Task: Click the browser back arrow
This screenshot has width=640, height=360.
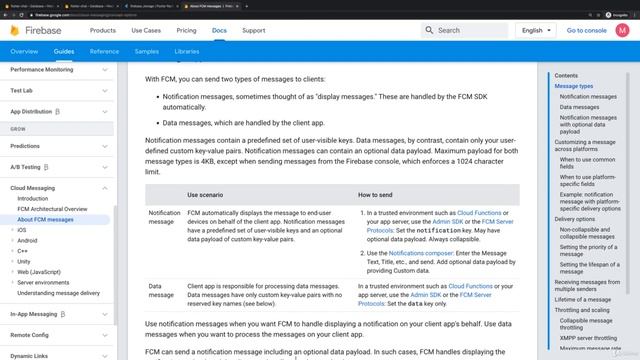Action: 5,15
